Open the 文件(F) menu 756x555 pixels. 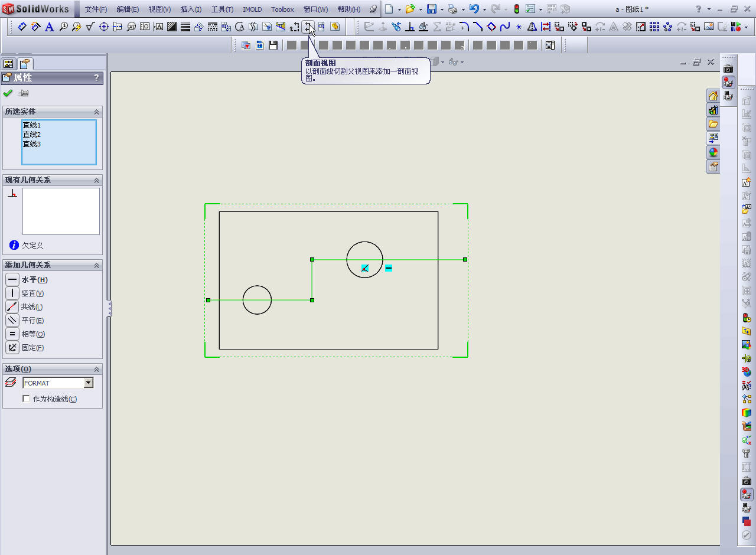pos(96,9)
